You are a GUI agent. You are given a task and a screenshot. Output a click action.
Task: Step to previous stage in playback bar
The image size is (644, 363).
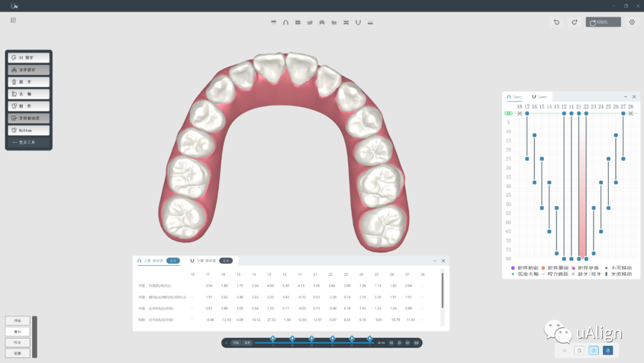pyautogui.click(x=391, y=343)
